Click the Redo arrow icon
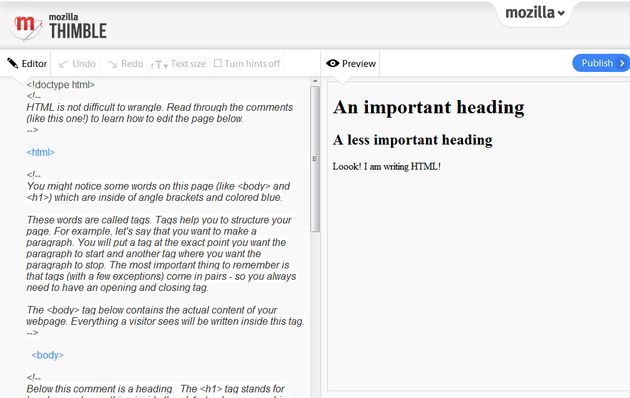 click(x=112, y=64)
